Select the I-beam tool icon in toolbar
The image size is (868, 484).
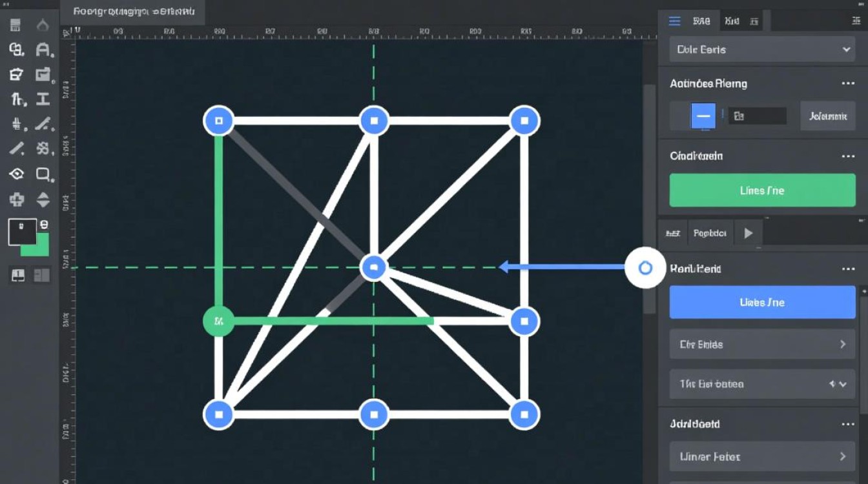(43, 99)
